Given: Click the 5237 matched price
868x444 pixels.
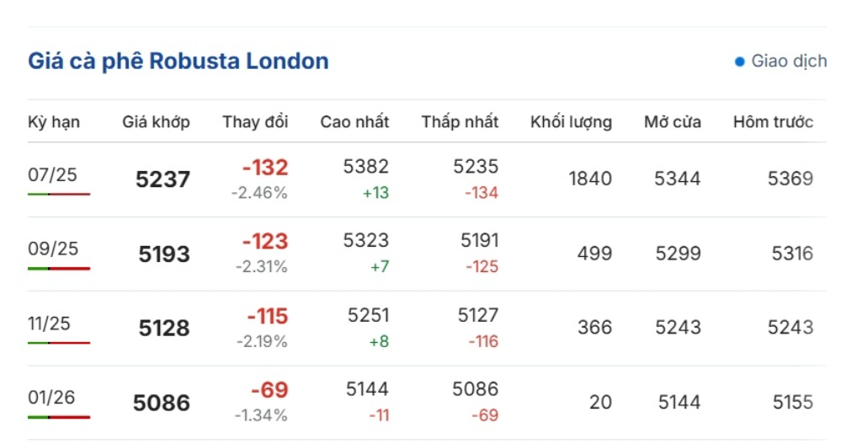Looking at the screenshot, I should pos(162,179).
